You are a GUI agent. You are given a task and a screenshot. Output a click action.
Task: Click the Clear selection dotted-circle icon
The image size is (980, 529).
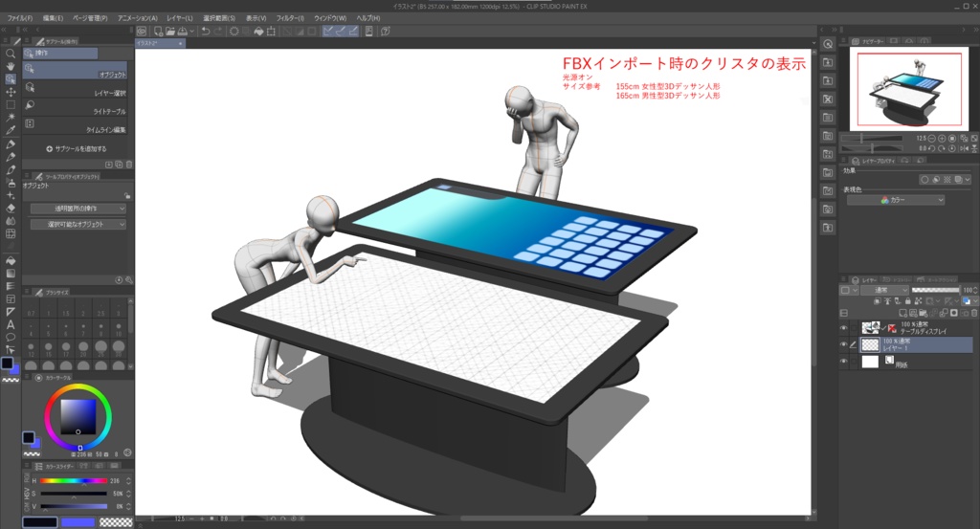pyautogui.click(x=234, y=32)
